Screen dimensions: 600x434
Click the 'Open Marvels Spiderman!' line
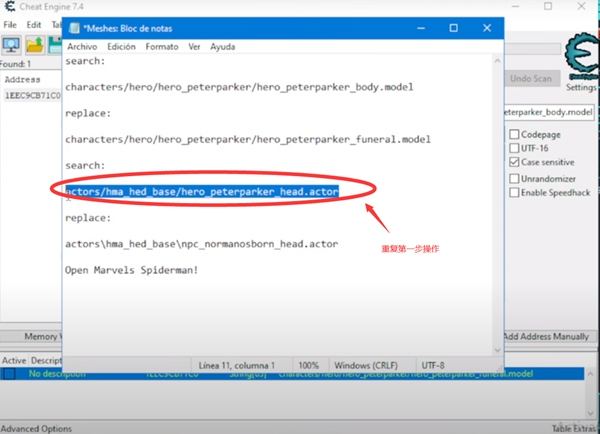coord(132,270)
